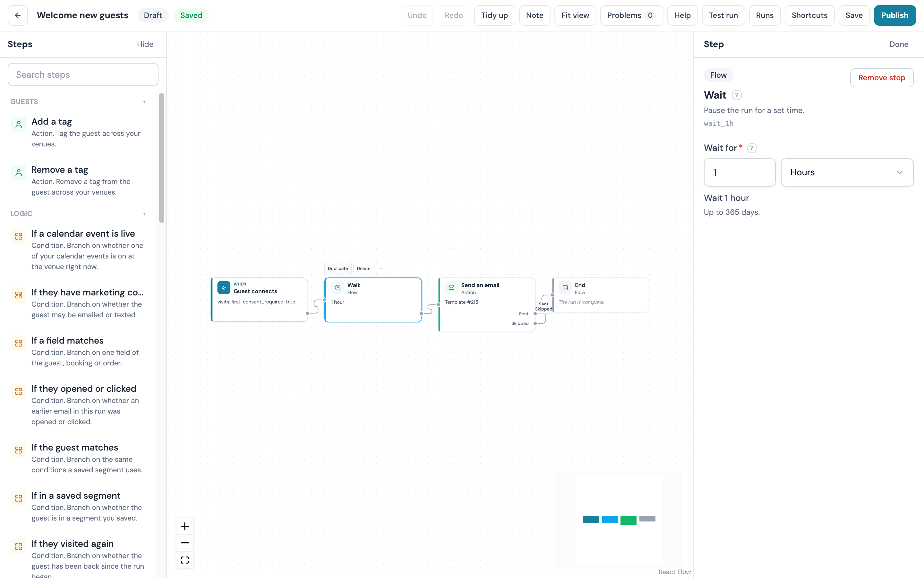Click the opened or clicked condition icon
This screenshot has height=578, width=924.
(18, 391)
